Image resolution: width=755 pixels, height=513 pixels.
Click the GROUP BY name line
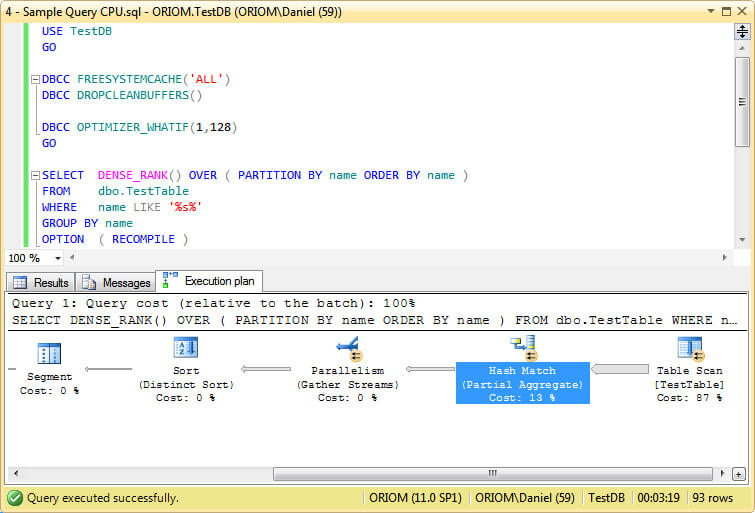click(87, 224)
